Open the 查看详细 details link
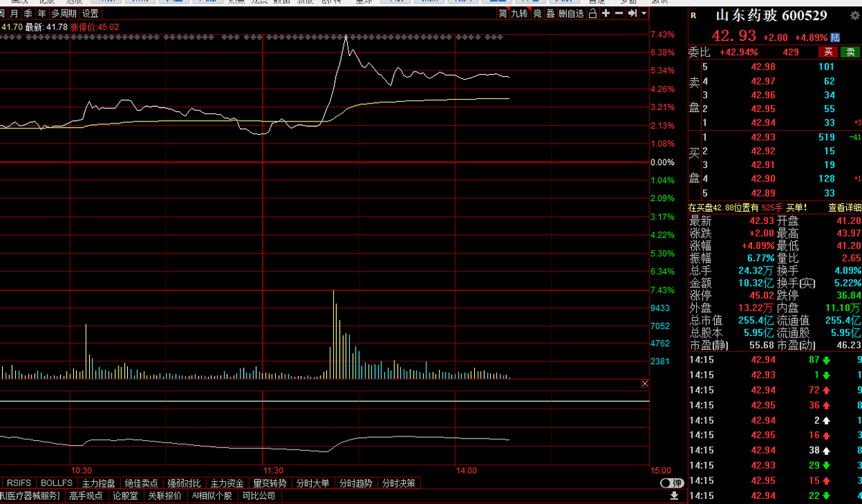This screenshot has width=862, height=504. coord(845,207)
